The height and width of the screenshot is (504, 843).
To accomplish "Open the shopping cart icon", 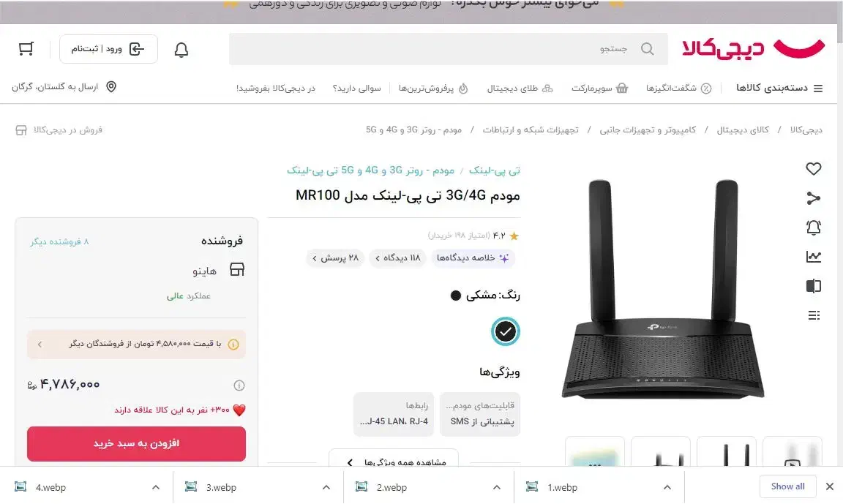I will [26, 49].
